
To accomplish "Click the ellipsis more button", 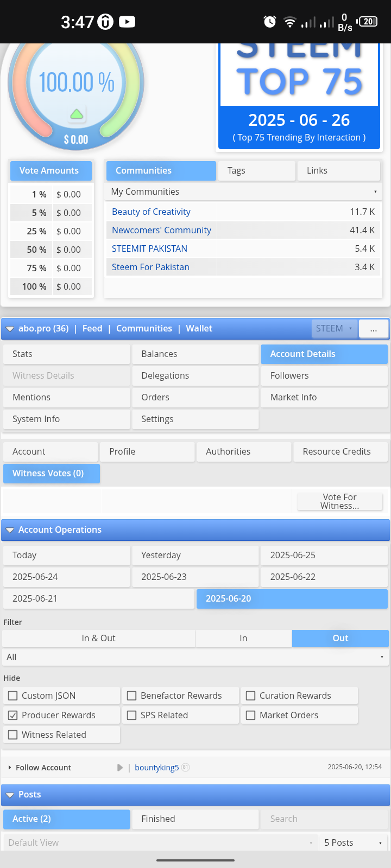I will coord(374,329).
